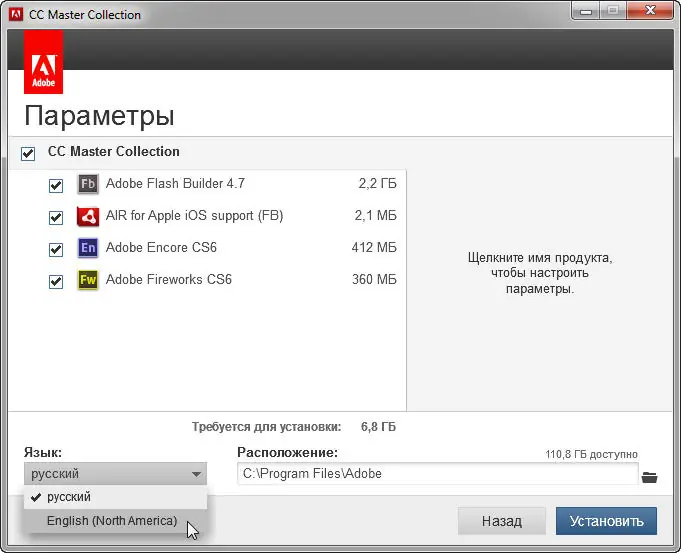681x553 pixels.
Task: Click the AIR for Apple iOS icon
Action: point(88,216)
